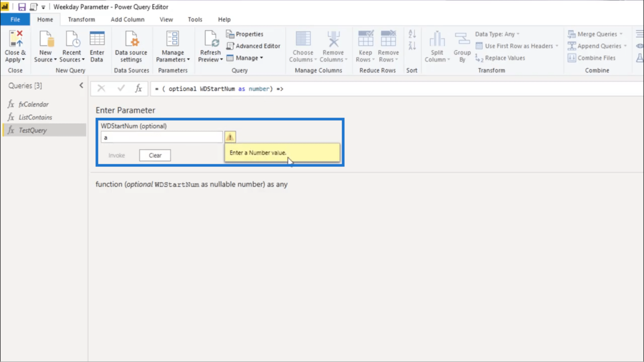Click Replace Values in Transform group
This screenshot has width=644, height=362.
click(x=500, y=58)
